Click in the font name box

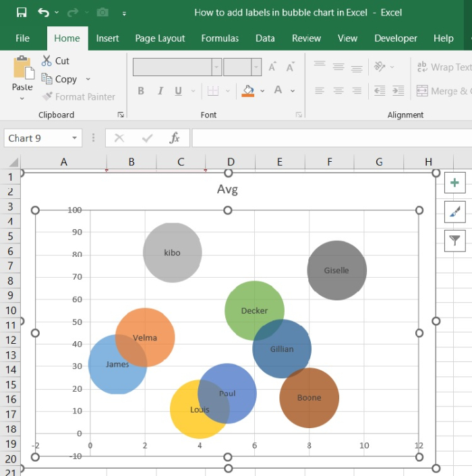click(x=173, y=67)
